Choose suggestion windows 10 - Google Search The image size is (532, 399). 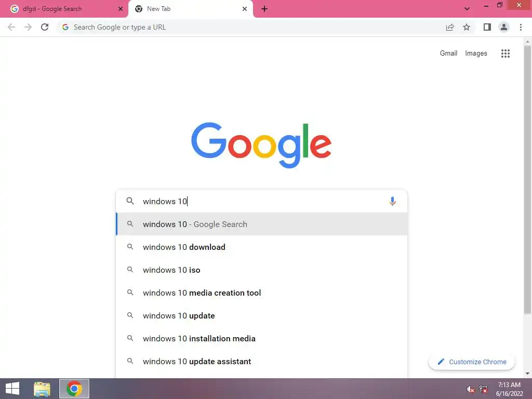262,224
